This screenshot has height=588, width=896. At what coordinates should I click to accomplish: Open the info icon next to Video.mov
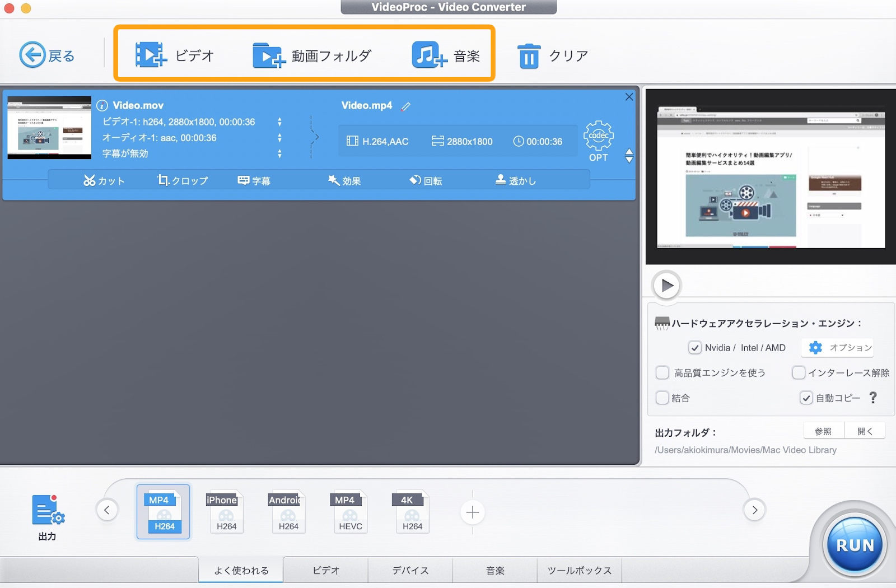[x=102, y=106]
